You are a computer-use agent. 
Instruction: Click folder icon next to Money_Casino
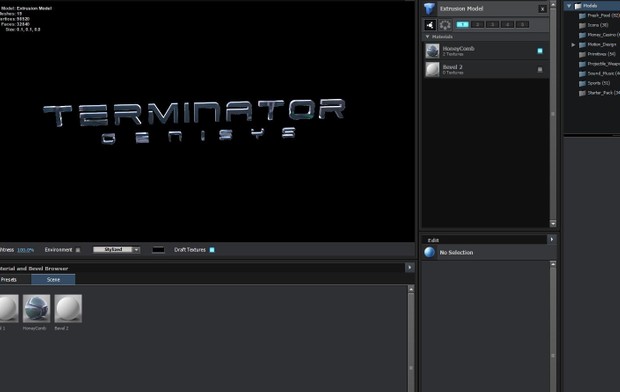click(582, 35)
